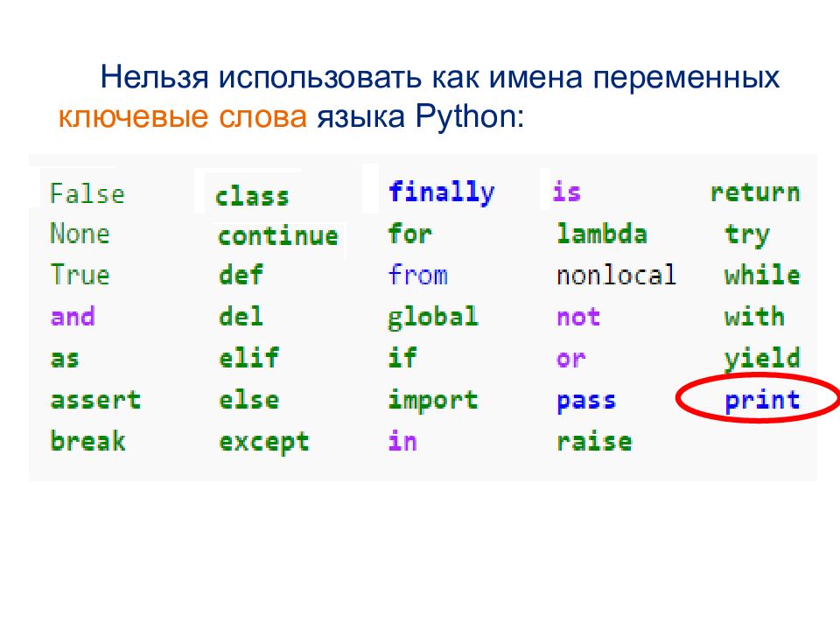
Task: Click the keyword "with"
Action: (753, 316)
